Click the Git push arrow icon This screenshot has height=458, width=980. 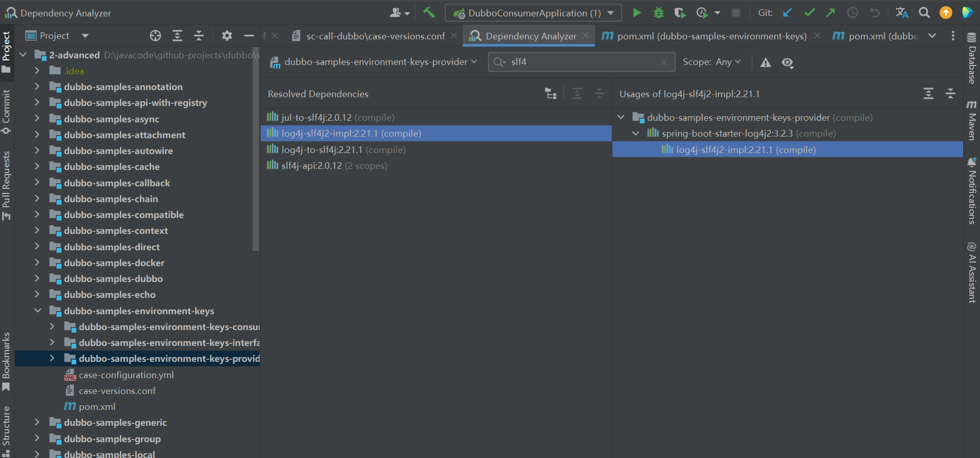[830, 13]
